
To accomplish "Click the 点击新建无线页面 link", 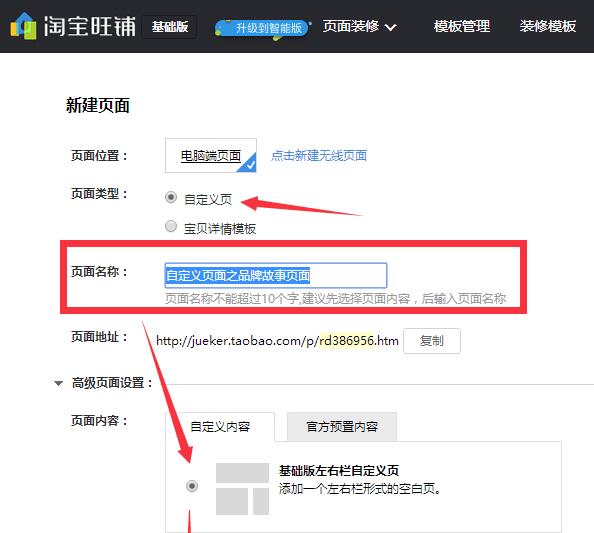I will click(x=319, y=155).
